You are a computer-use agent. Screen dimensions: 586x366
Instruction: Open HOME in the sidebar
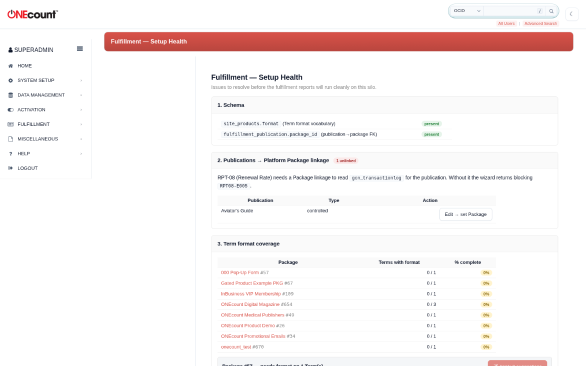pyautogui.click(x=25, y=66)
